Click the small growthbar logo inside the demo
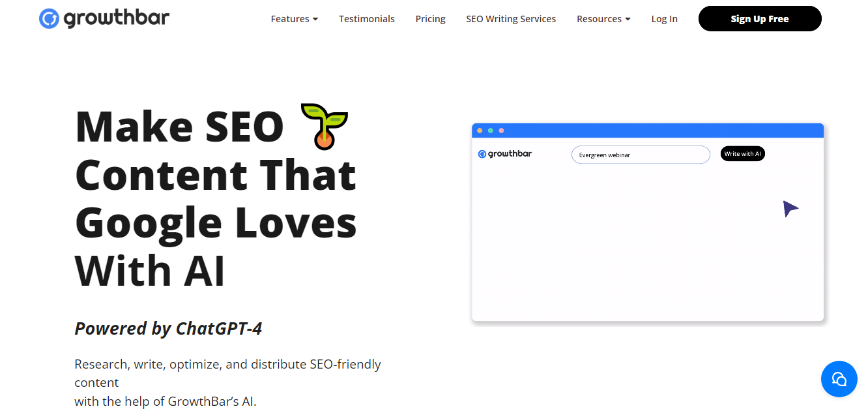 [x=505, y=154]
